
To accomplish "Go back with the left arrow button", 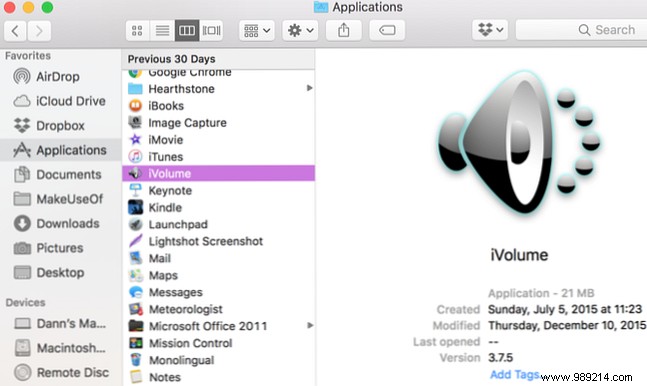I will coord(15,31).
